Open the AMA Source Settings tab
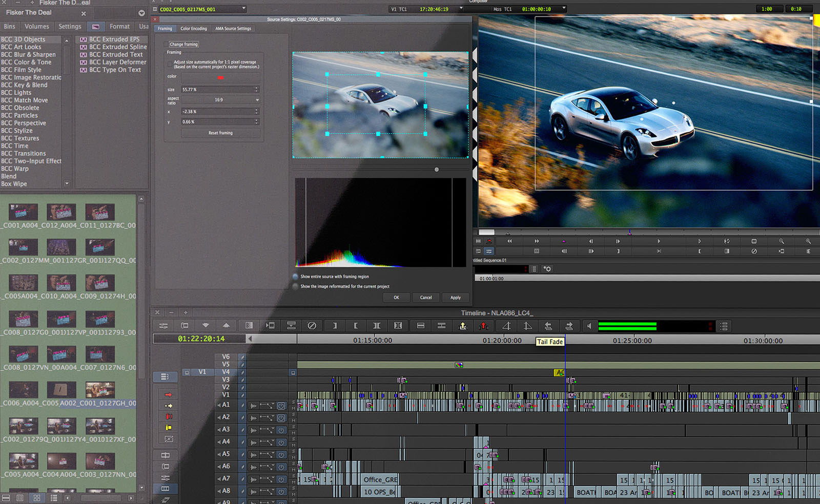The height and width of the screenshot is (504, 820). tap(233, 29)
